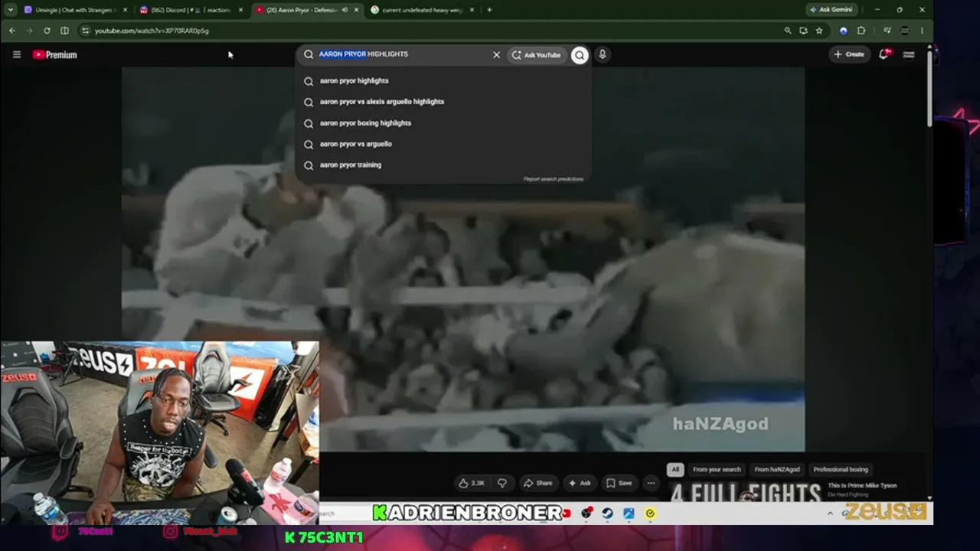Screen dimensions: 980x551
Task: Open the blue photos taskbar app
Action: [629, 514]
